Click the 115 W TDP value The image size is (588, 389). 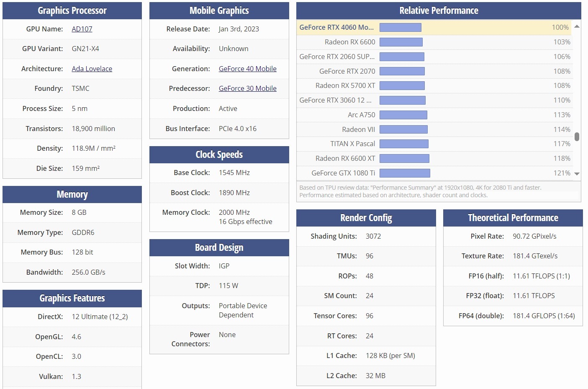229,286
